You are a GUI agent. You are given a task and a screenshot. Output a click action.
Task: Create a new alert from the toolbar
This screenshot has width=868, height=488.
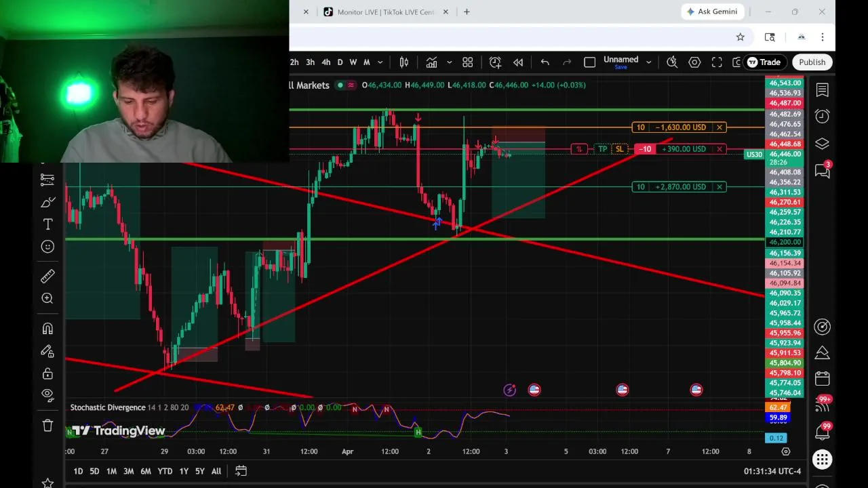point(495,62)
